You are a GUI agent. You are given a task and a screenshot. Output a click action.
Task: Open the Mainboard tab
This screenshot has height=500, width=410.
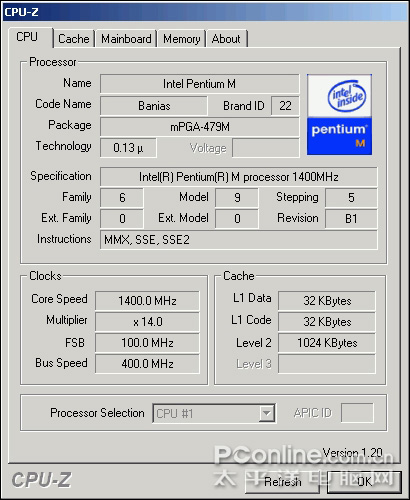click(x=126, y=39)
